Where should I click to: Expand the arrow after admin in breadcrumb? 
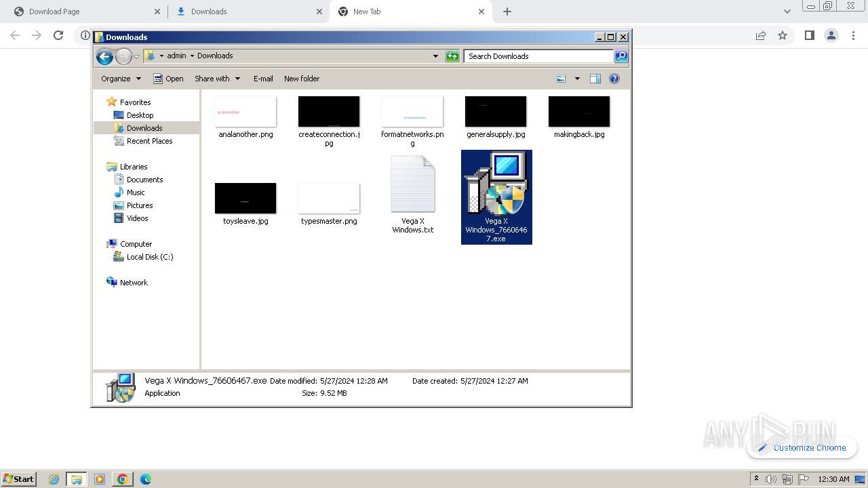192,56
